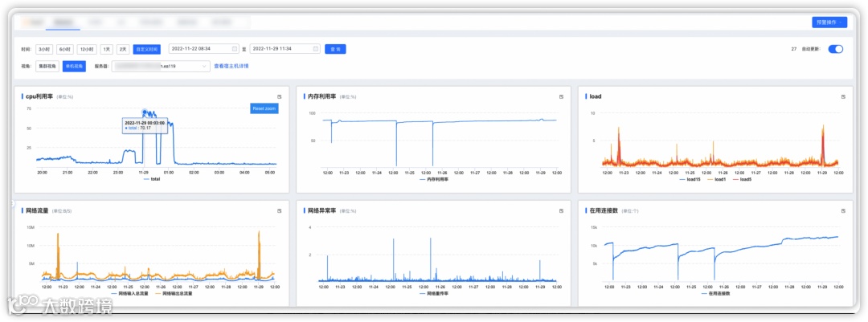Image resolution: width=868 pixels, height=322 pixels.
Task: Click the 网络流量 chart title
Action: coord(38,211)
